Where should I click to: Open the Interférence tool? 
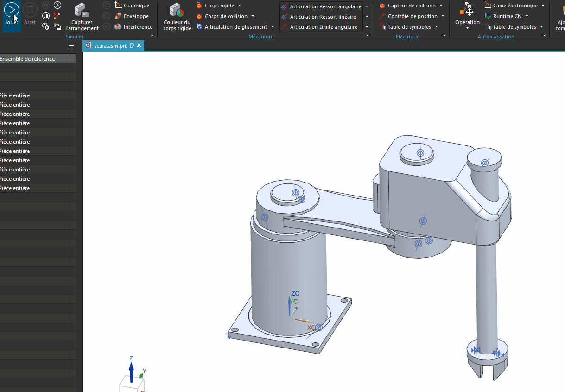[133, 27]
